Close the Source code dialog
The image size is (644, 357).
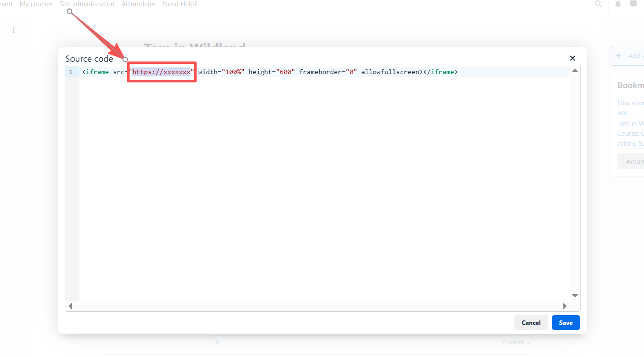click(x=573, y=58)
